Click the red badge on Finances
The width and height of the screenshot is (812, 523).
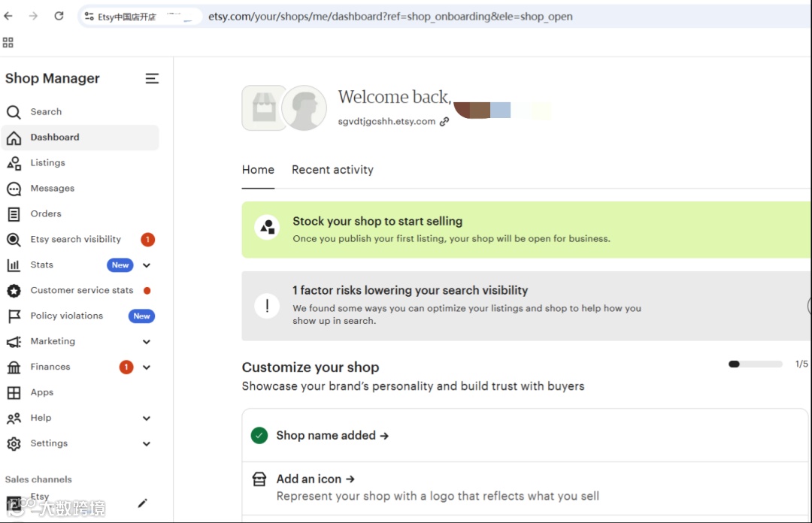pos(126,367)
